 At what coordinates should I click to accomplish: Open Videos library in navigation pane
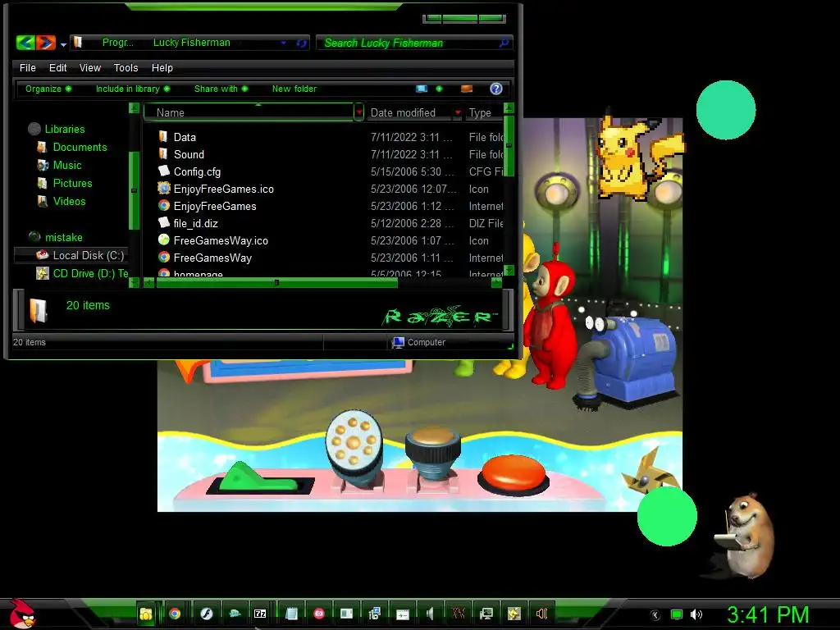click(69, 202)
